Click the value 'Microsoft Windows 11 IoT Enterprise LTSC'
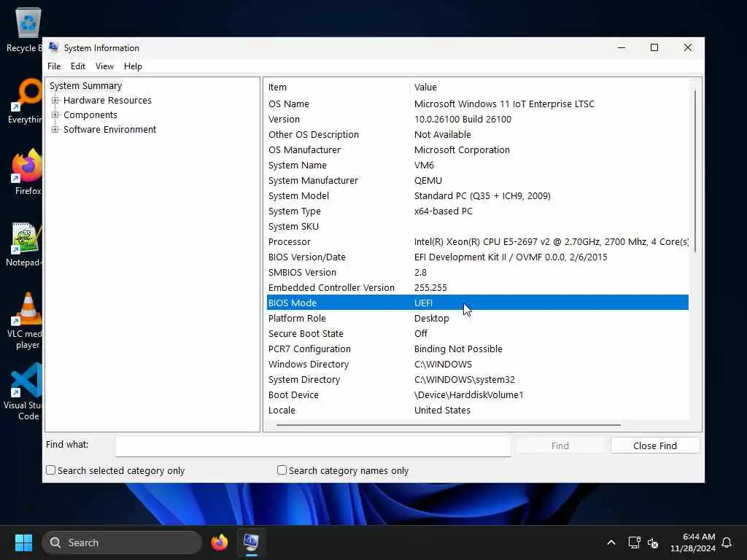 pyautogui.click(x=504, y=104)
